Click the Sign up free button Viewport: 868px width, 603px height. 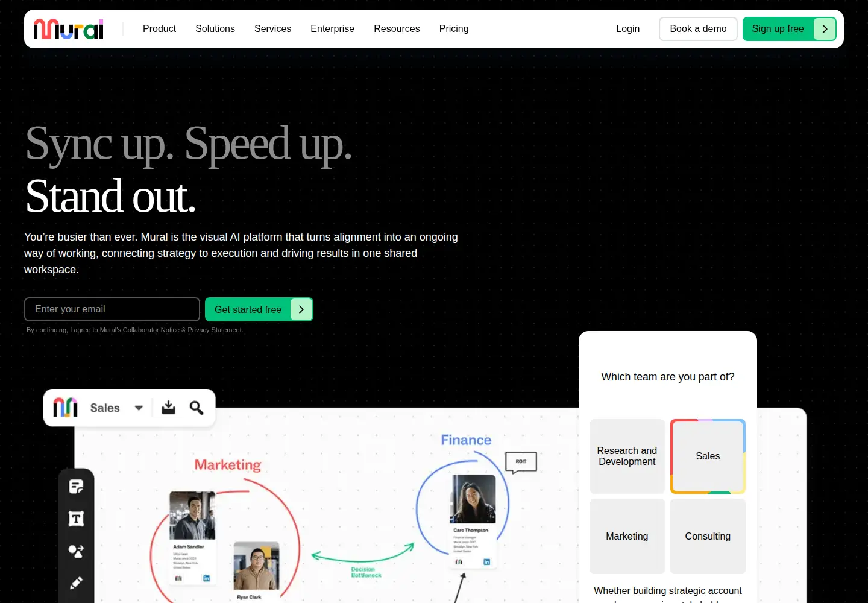tap(790, 29)
